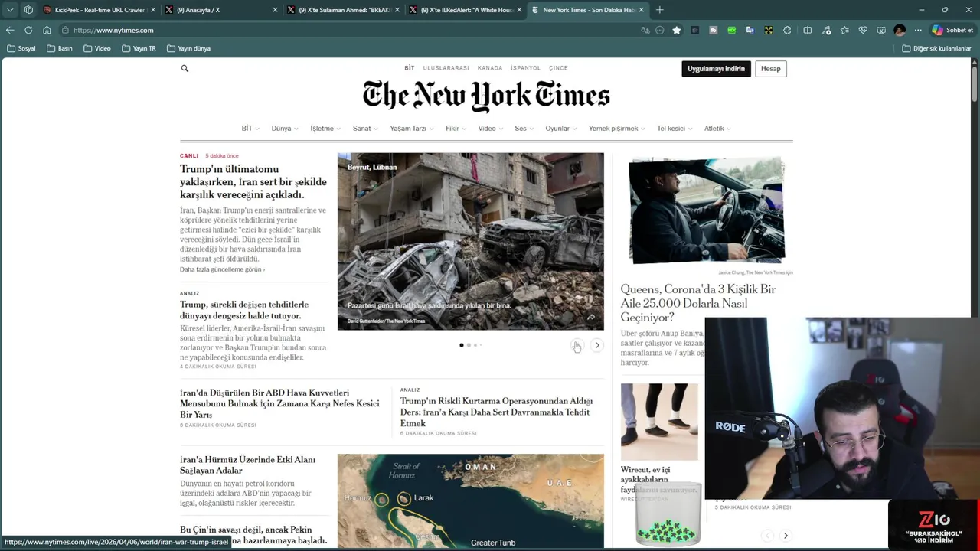
Task: Click the driver in car photo thumbnail
Action: pos(706,210)
